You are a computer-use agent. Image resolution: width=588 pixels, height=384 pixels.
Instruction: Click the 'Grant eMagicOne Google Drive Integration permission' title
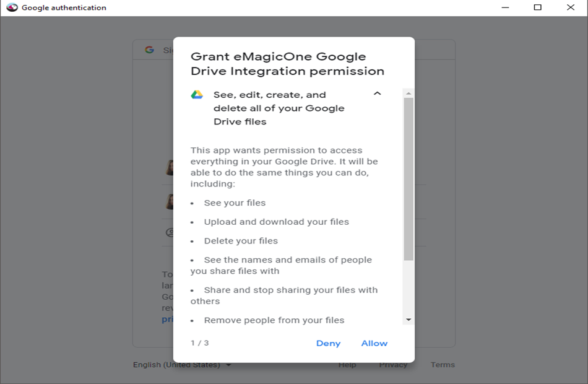pos(288,64)
